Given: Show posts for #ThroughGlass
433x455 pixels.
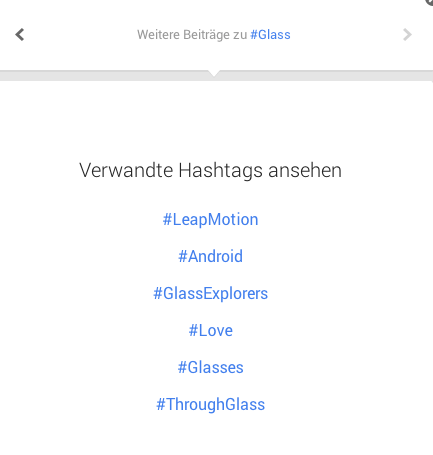Looking at the screenshot, I should click(210, 404).
